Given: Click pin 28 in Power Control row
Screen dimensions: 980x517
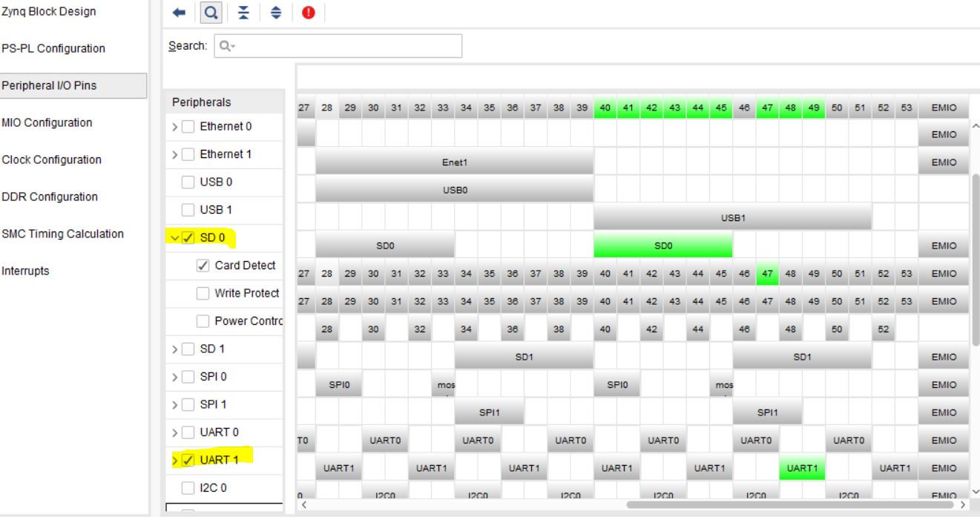Looking at the screenshot, I should (327, 328).
